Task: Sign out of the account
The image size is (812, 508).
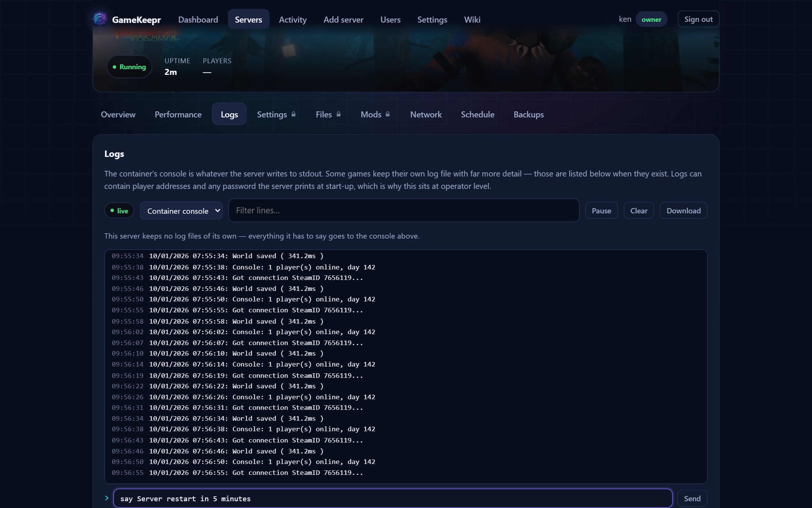Action: point(698,19)
